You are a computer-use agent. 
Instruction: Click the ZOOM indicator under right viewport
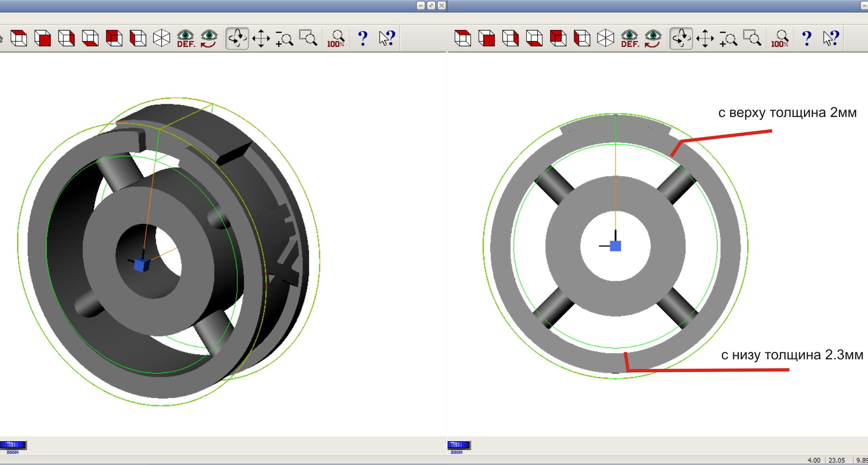point(459,445)
